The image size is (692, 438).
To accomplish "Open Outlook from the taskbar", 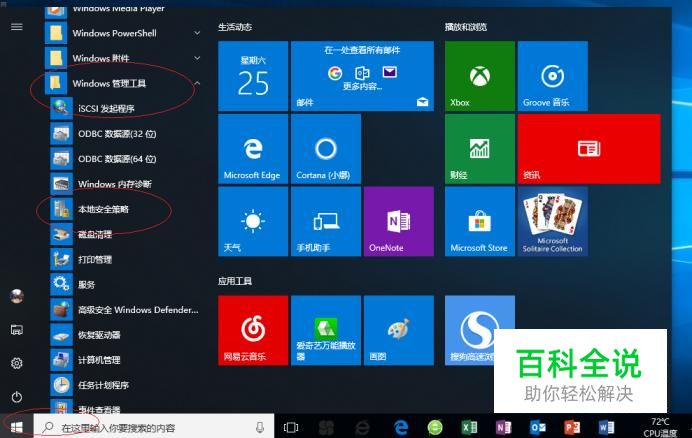I will point(538,427).
